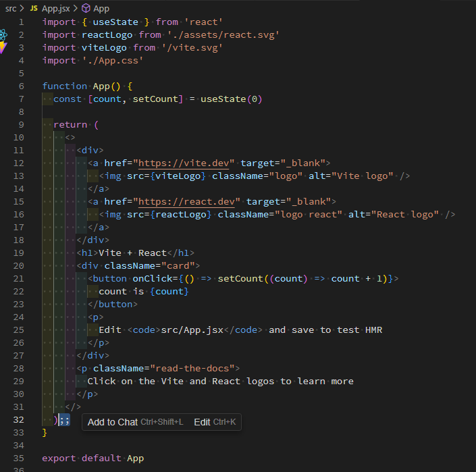Click line number 6 in gutter
The image size is (476, 472).
pos(21,86)
